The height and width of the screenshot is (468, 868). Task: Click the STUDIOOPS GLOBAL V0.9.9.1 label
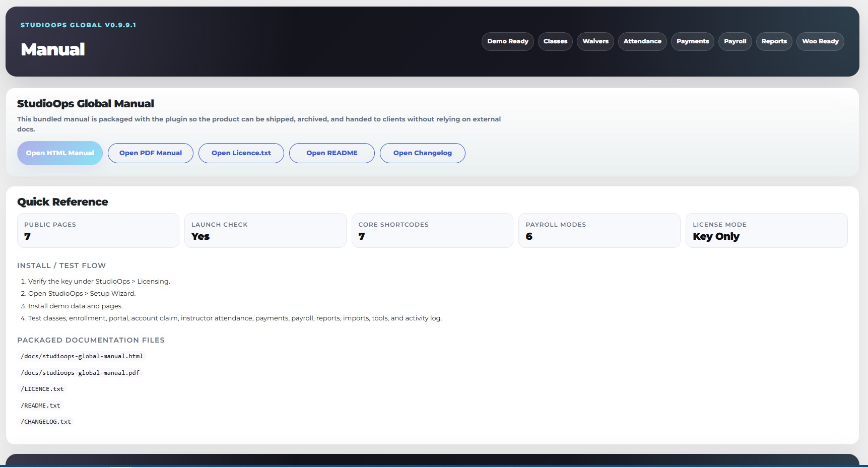point(78,25)
